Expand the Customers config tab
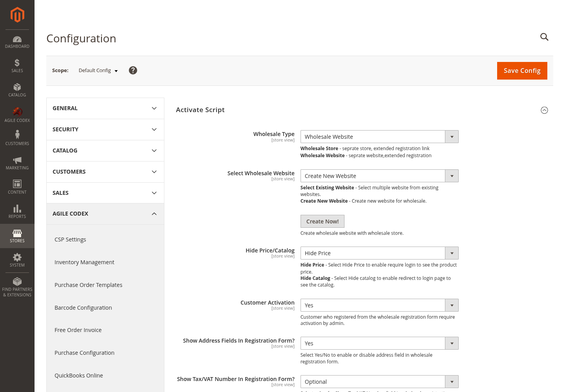Screen dimensions: 565x392 click(x=105, y=172)
